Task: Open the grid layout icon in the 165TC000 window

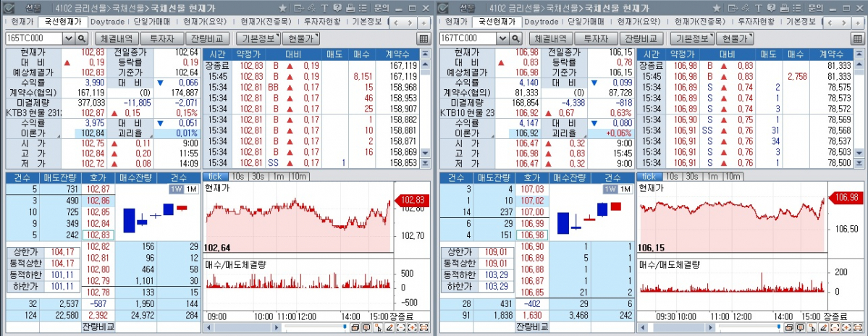Action: click(424, 38)
